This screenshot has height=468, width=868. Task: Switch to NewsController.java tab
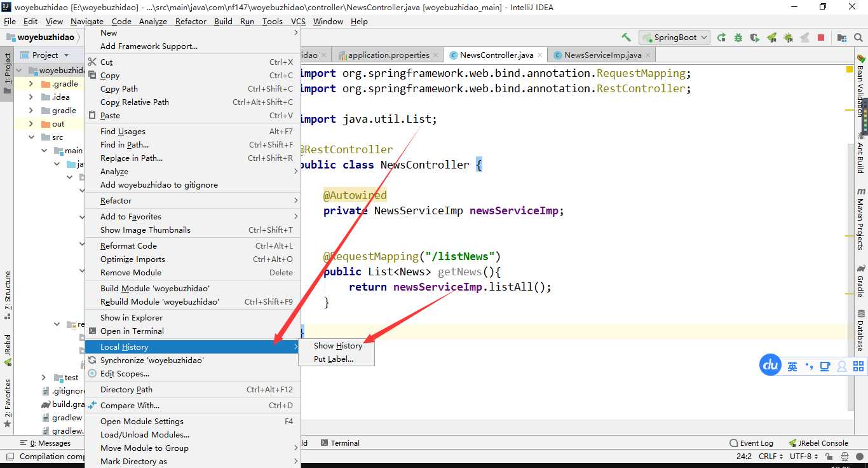pyautogui.click(x=496, y=55)
